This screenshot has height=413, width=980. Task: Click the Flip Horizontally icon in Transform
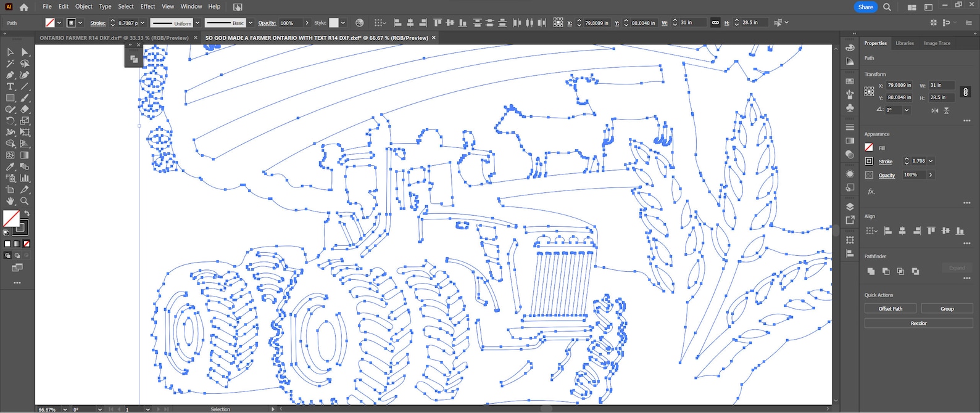[x=935, y=110]
